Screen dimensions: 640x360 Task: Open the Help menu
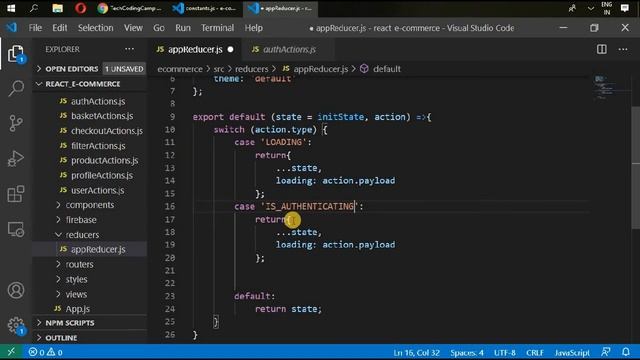254,28
